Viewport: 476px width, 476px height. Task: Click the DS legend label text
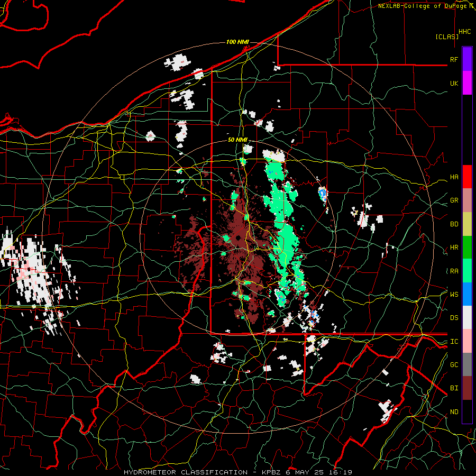[454, 318]
